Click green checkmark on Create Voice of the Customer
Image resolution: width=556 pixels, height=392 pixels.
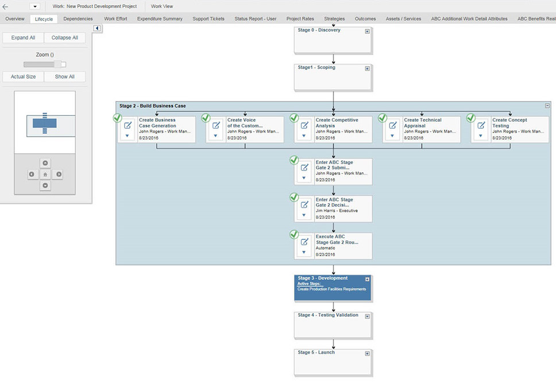206,118
